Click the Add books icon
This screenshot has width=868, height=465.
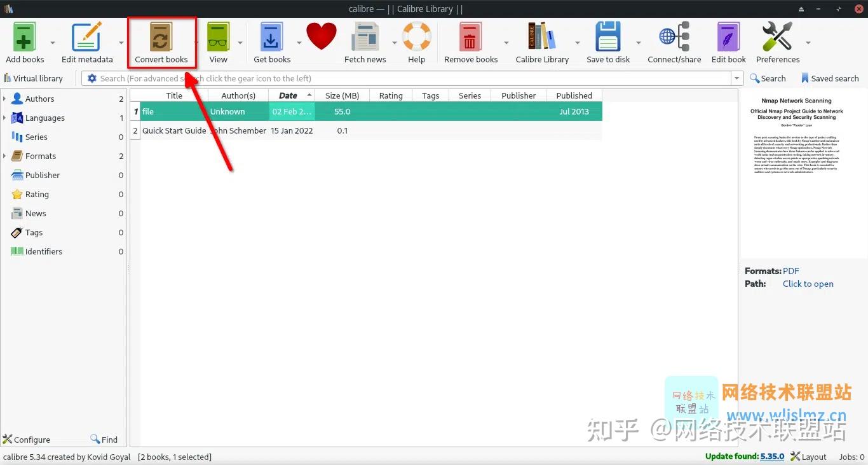24,36
